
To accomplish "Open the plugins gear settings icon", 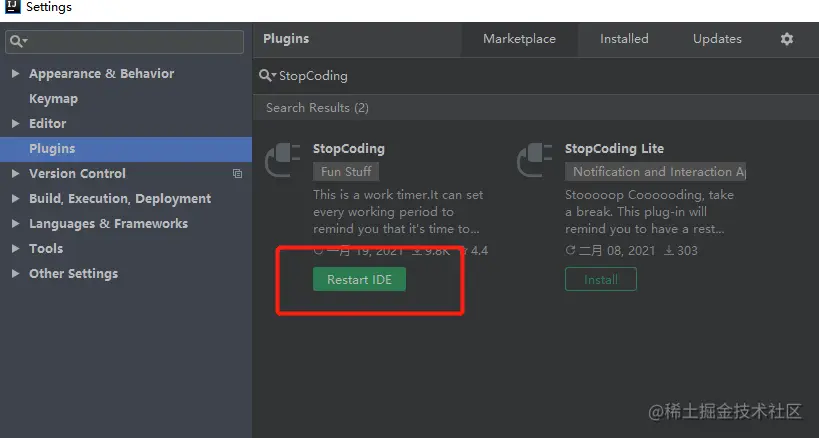I will [787, 39].
